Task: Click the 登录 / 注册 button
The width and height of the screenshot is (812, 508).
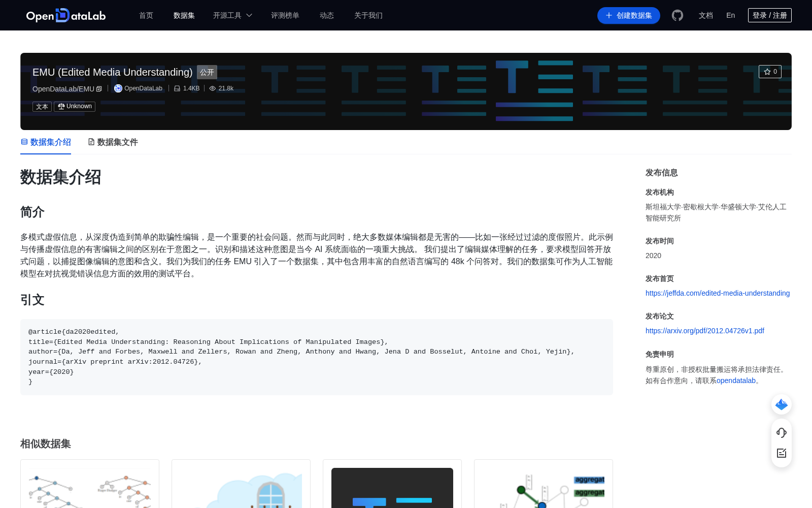Action: coord(770,15)
